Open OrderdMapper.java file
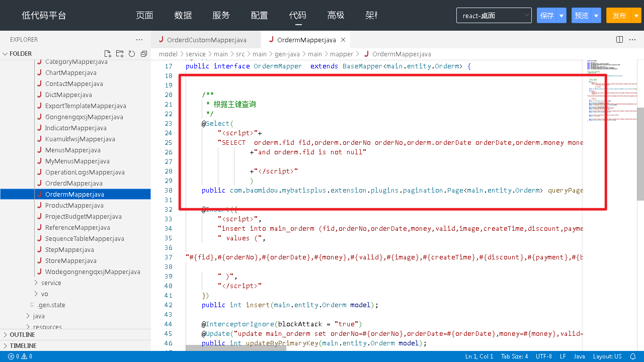Viewport: 644px width, 362px height. pyautogui.click(x=73, y=184)
